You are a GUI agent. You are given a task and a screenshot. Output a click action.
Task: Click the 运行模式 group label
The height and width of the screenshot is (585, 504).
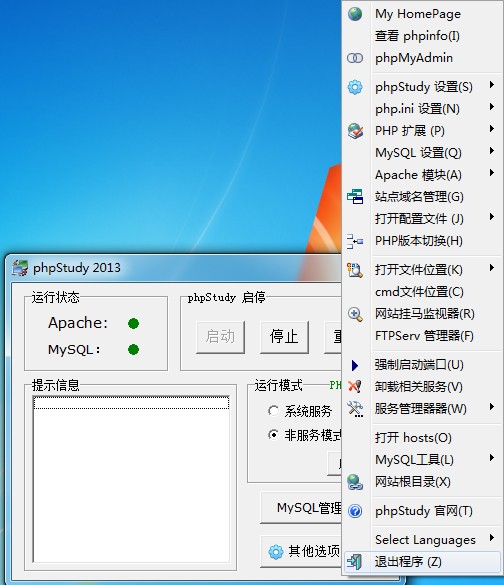point(278,385)
